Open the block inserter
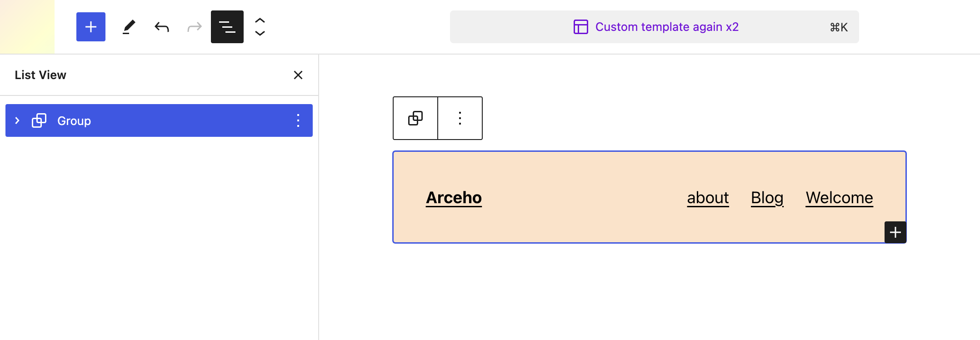The height and width of the screenshot is (340, 980). [x=90, y=27]
